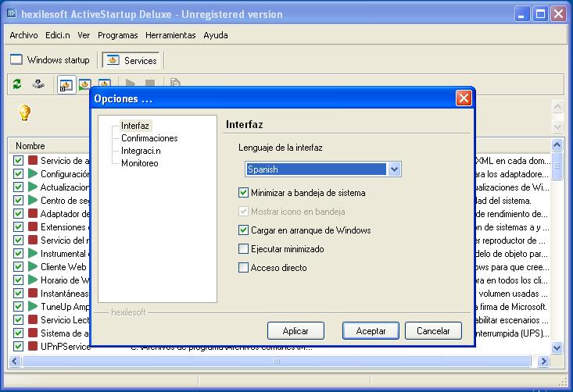The height and width of the screenshot is (392, 573).
Task: Click the red square beside 'Servicio Lect'
Action: pos(33,319)
